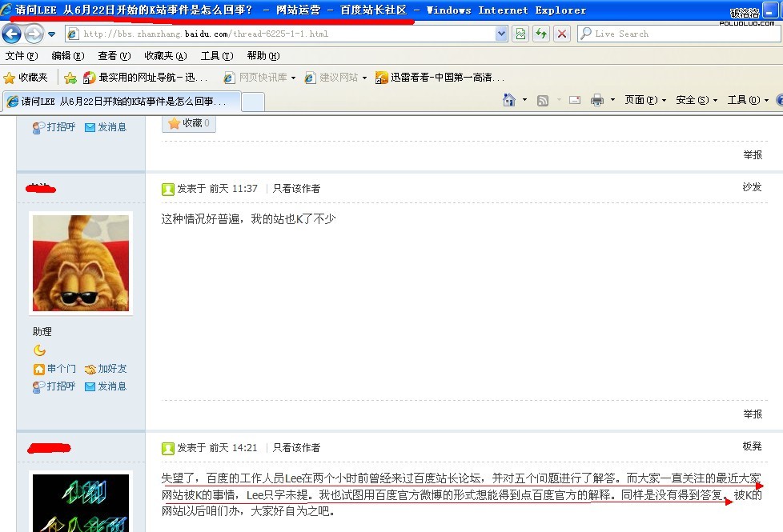Click the Read Mail envelope icon
Image resolution: width=783 pixels, height=532 pixels.
[x=574, y=100]
